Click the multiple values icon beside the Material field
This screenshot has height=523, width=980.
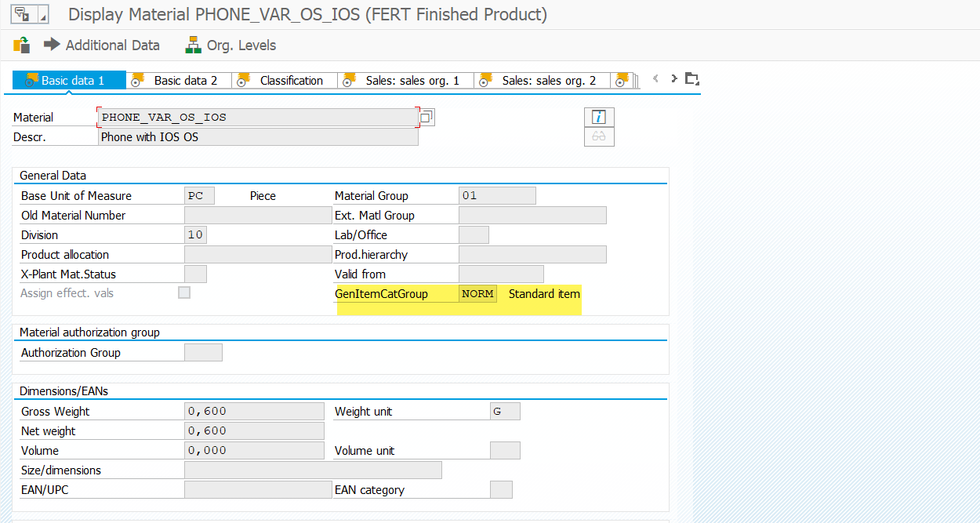(x=426, y=116)
